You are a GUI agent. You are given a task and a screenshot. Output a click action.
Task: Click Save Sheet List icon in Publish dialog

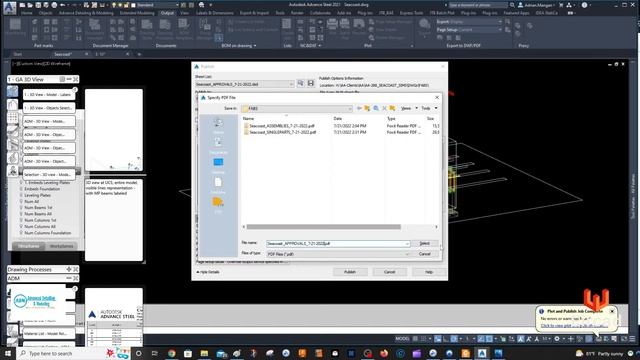pos(311,84)
